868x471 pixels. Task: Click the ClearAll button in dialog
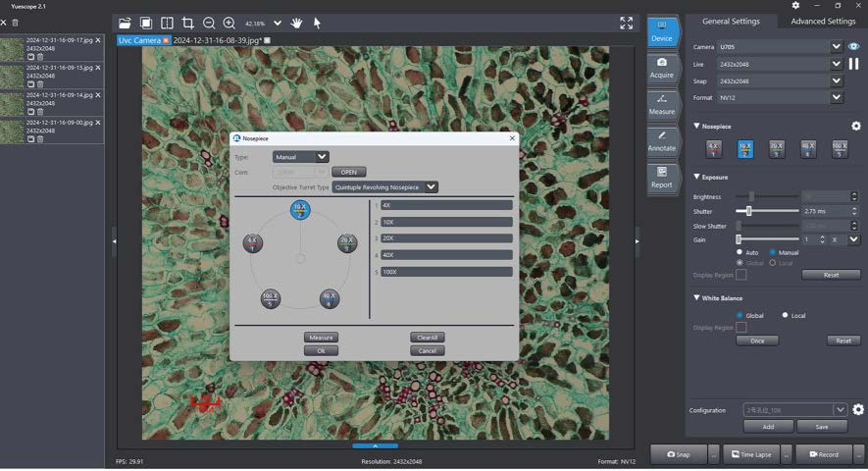(427, 337)
